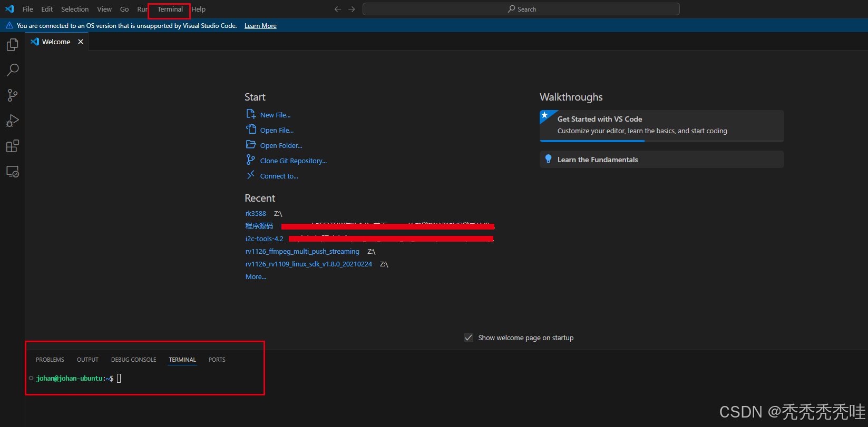Viewport: 868px width, 427px height.
Task: Open recent folder 程序源码
Action: (x=259, y=226)
